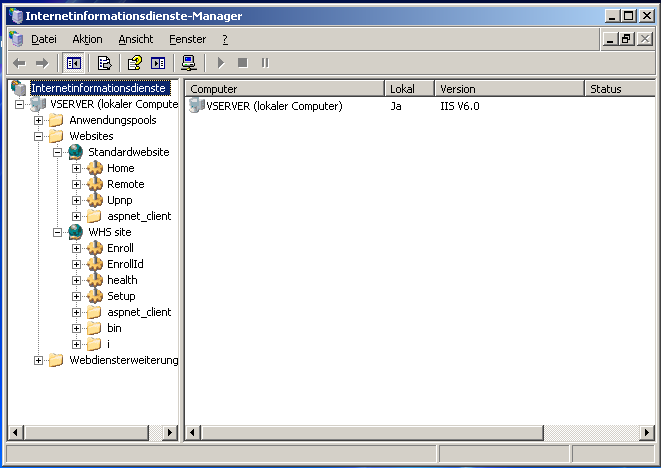The image size is (661, 468).
Task: Restore the inner MDI child window
Action: coord(626,39)
